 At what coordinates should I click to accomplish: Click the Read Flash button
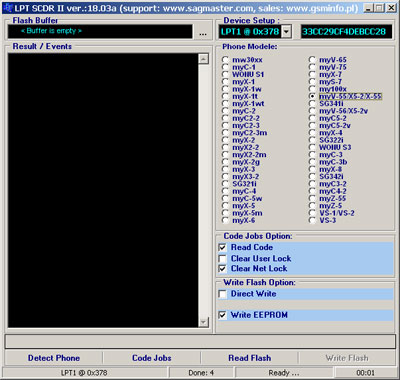[250, 358]
